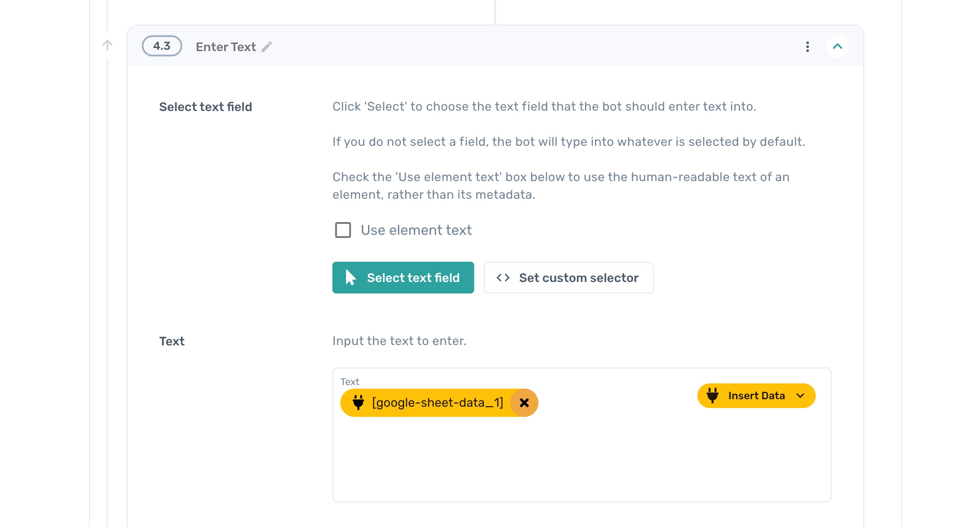Remove the google-sheet-data_1 chip with X
Viewport: 980px width, 527px height.
(524, 403)
